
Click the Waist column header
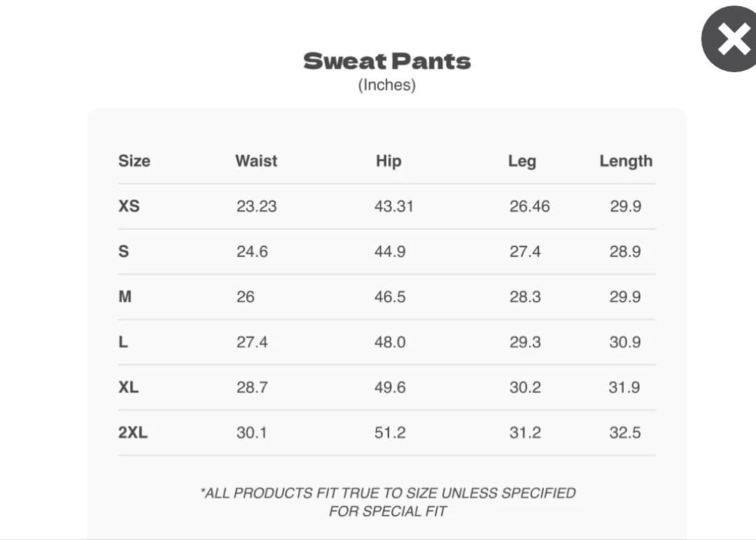(256, 161)
